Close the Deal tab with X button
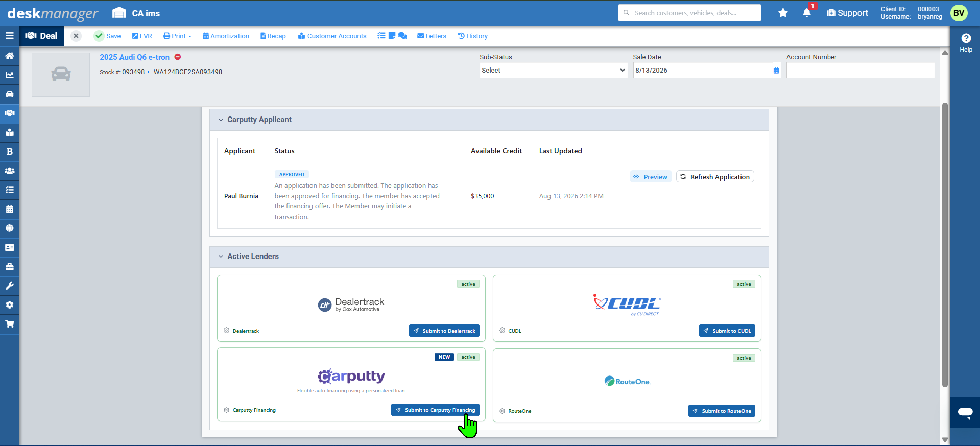980x446 pixels. [76, 36]
